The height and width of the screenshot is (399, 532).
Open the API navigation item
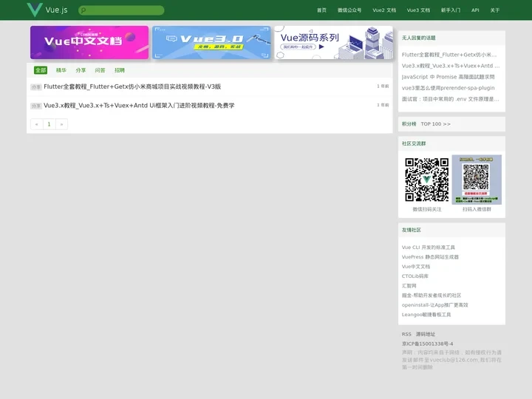click(475, 10)
